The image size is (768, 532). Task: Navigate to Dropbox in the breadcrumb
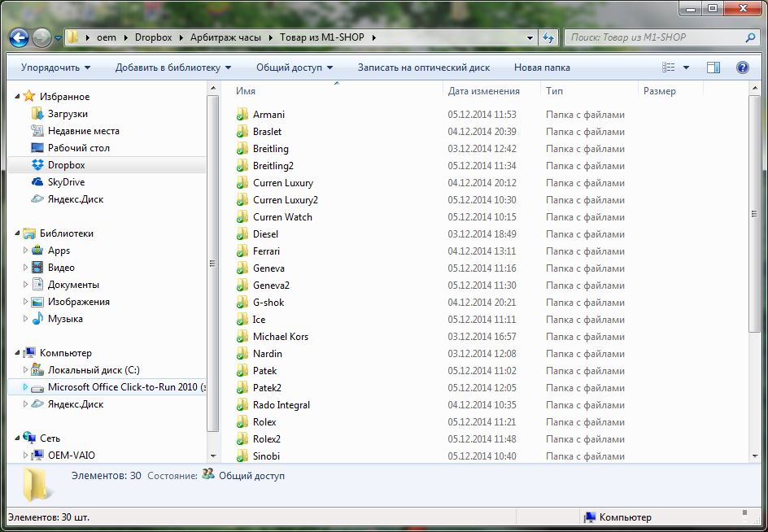(x=153, y=37)
